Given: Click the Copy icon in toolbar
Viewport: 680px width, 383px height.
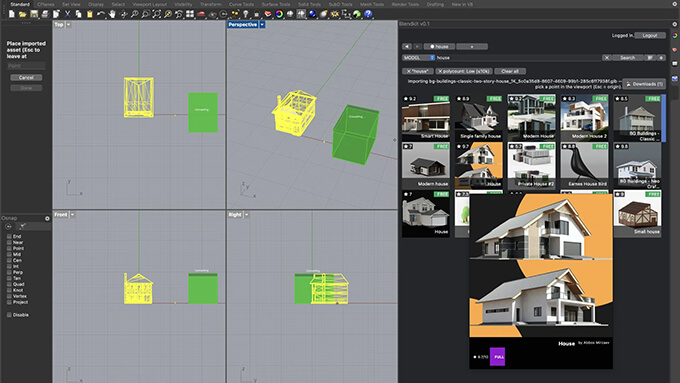Looking at the screenshot, I should pos(78,14).
